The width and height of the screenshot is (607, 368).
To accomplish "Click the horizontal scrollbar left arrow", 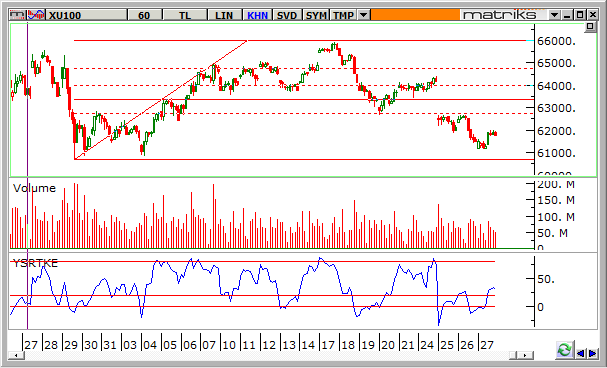I will 16,355.
